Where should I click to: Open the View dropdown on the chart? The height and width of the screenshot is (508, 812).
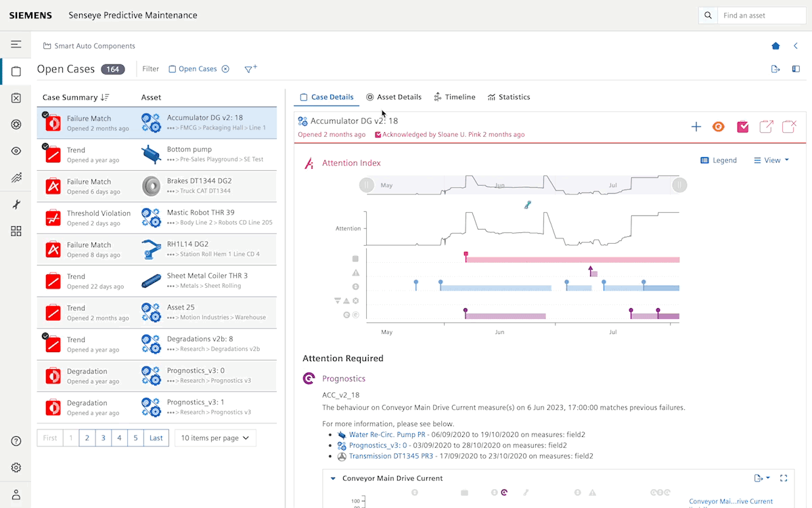tap(771, 160)
